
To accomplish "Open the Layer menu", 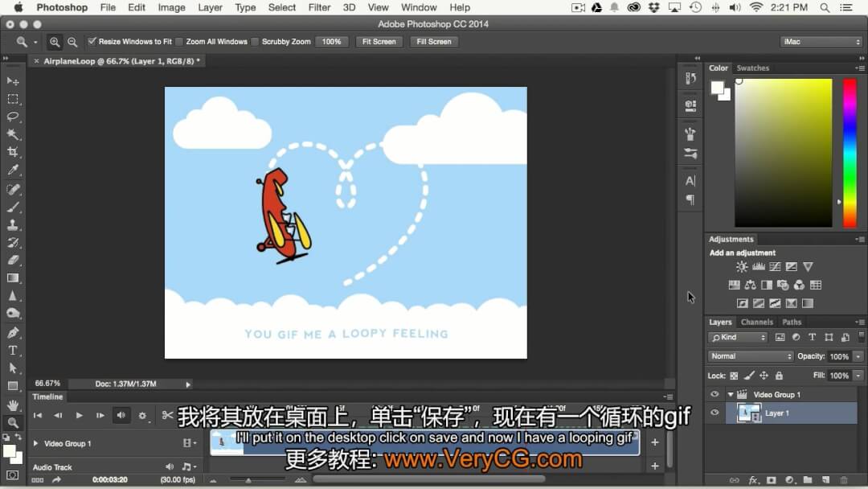I will [210, 7].
